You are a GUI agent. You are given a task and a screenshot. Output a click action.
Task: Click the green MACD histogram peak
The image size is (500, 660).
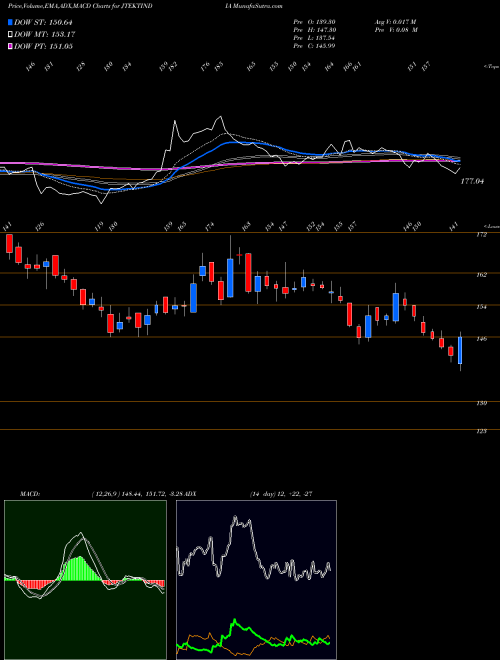tap(80, 569)
